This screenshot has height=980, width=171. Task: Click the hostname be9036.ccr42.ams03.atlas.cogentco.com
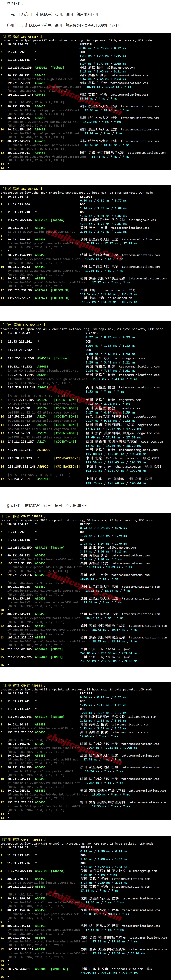pos(42,421)
